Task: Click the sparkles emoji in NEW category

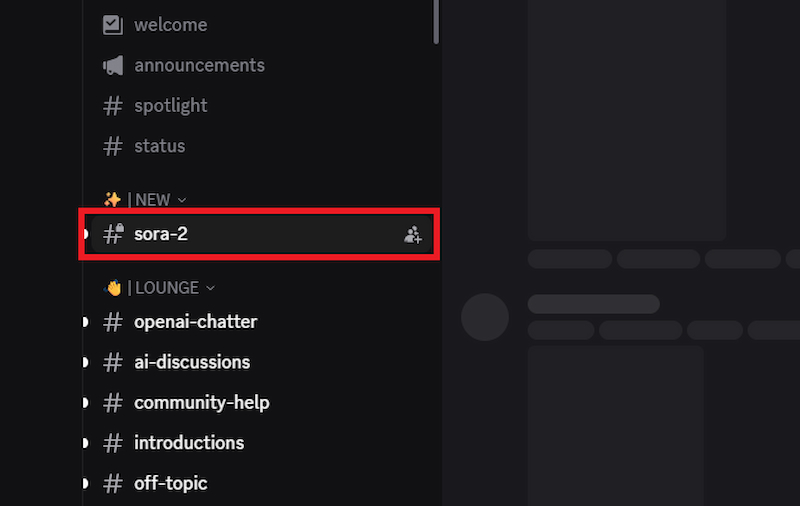Action: point(112,200)
